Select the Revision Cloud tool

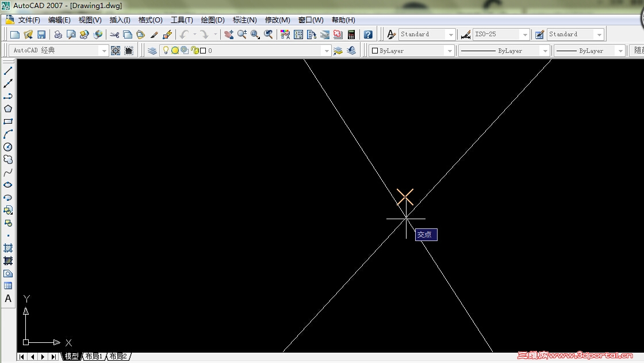pyautogui.click(x=8, y=159)
